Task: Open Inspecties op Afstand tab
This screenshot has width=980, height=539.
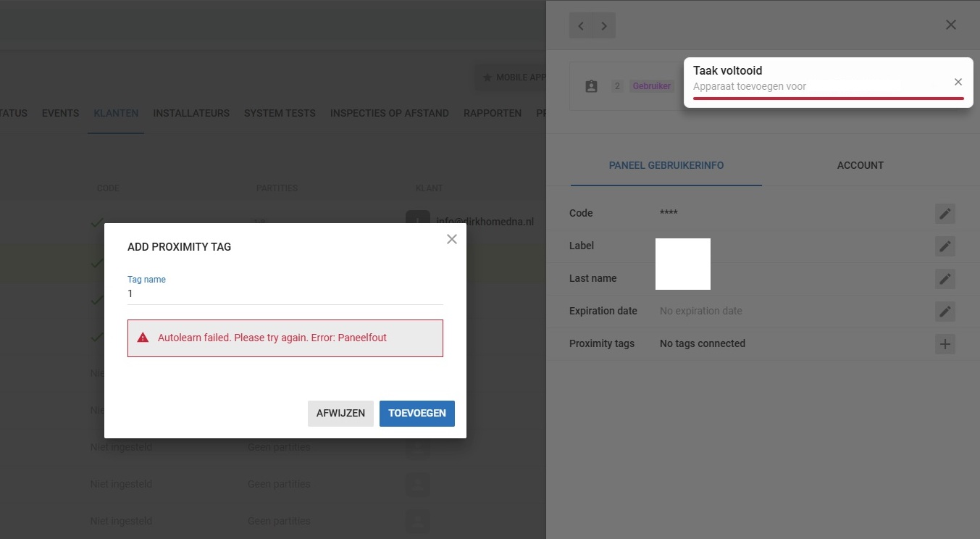Action: click(x=389, y=113)
